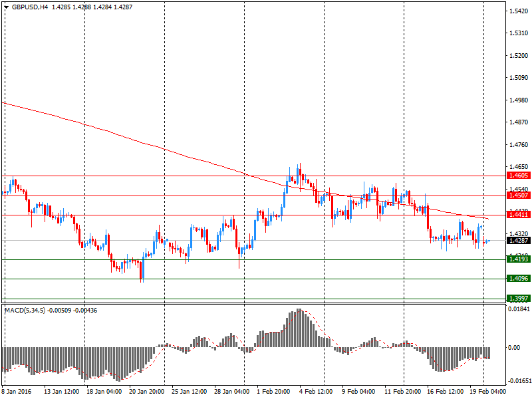Click the 13 Jan 12:00 time axis label
Screen dimensions: 532x399
tap(61, 392)
